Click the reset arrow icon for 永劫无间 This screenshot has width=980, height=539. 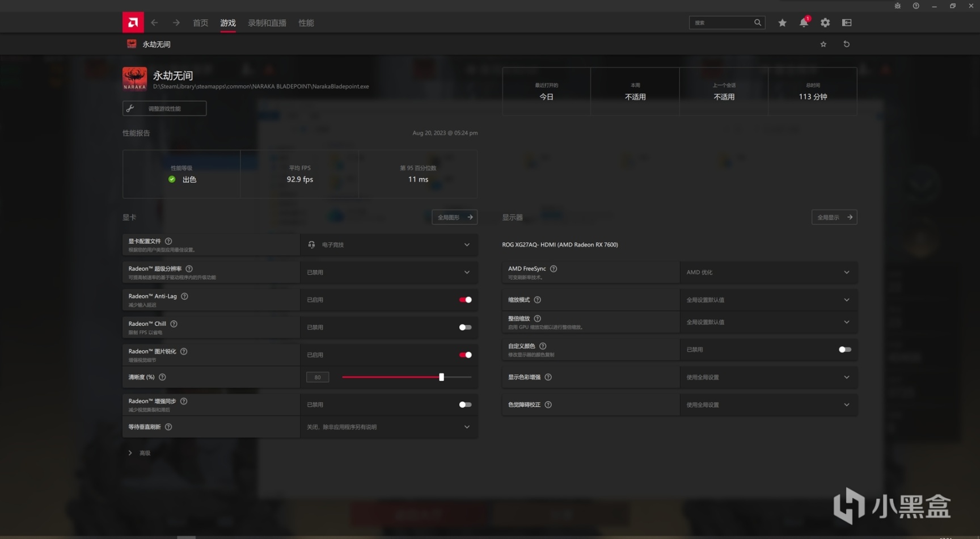click(847, 44)
